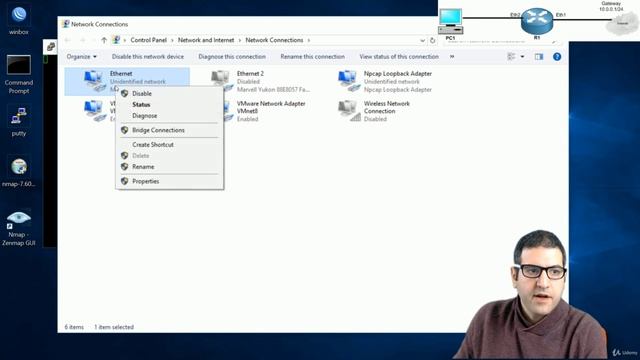Open the Help question mark icon

(557, 57)
